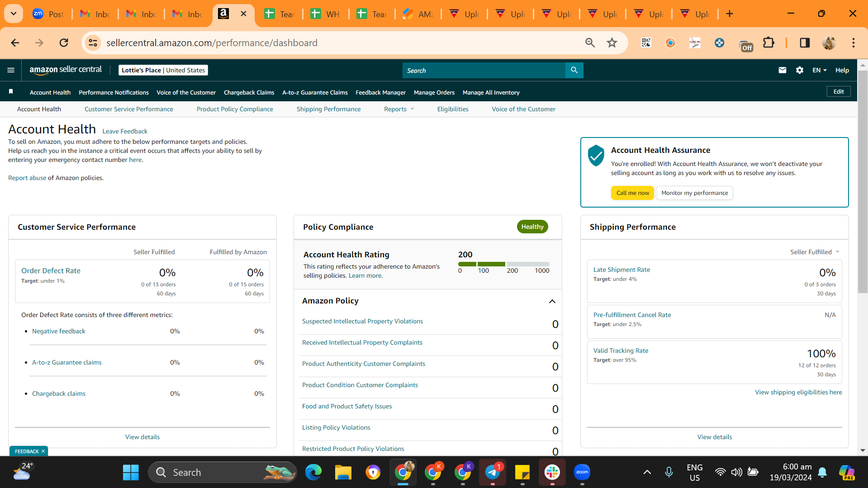Click the search magnifier button in Seller Central
Screen dimensions: 868x488
click(574, 70)
